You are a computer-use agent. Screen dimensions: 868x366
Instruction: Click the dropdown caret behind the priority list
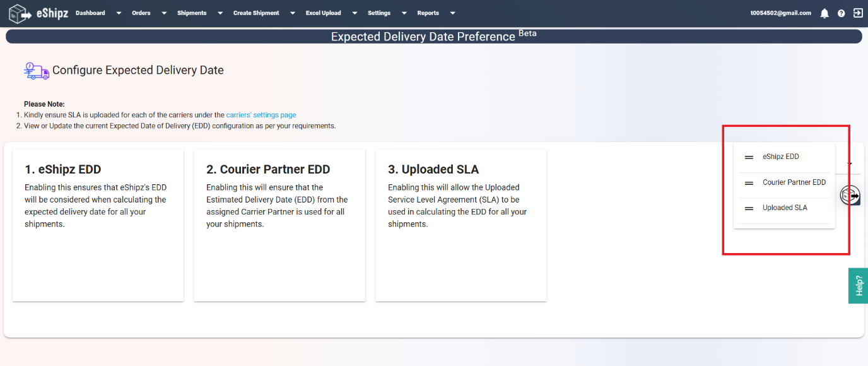point(850,165)
